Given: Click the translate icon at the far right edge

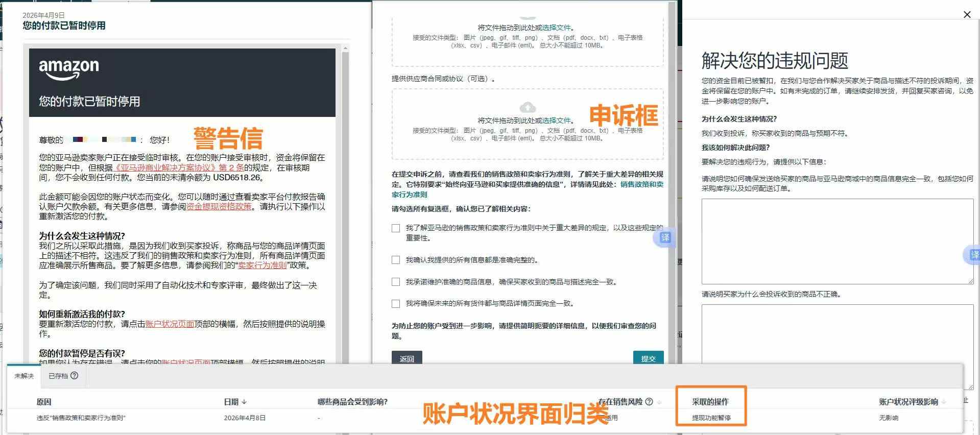Looking at the screenshot, I should 974,255.
